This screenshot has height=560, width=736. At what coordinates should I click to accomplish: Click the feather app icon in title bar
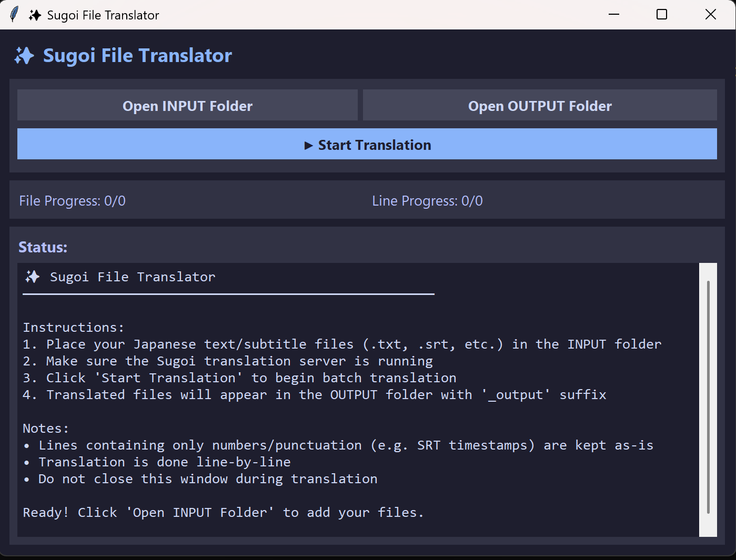click(14, 15)
